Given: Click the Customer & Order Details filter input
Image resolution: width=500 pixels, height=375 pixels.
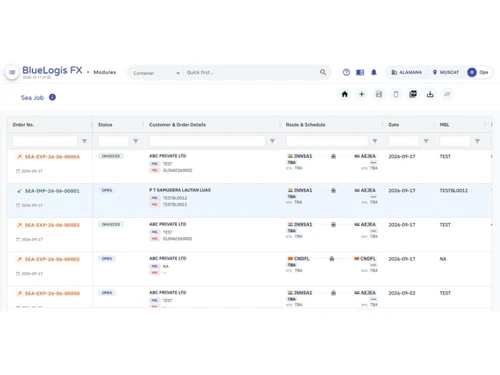Looking at the screenshot, I should click(x=207, y=141).
